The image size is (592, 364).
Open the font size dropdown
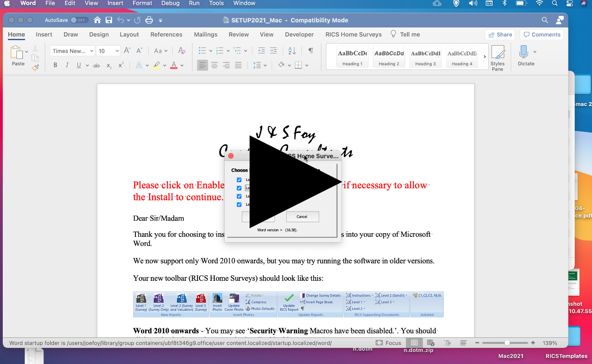click(117, 51)
